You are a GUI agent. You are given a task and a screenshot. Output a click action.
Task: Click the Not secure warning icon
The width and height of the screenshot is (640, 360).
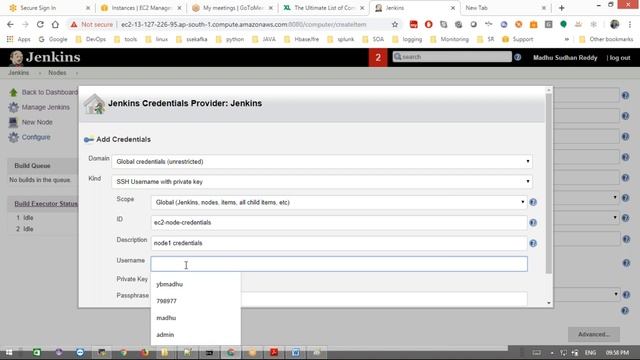[x=74, y=24]
